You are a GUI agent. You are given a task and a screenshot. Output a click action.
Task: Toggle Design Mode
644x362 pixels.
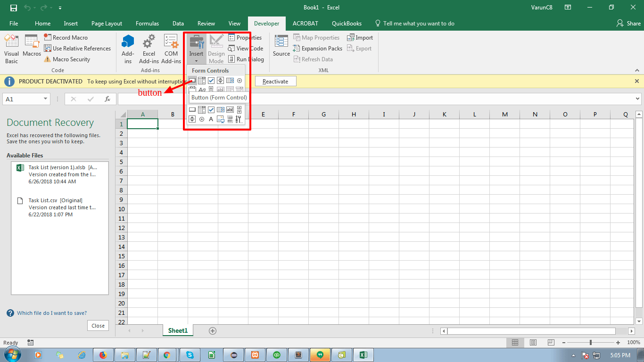click(x=216, y=49)
